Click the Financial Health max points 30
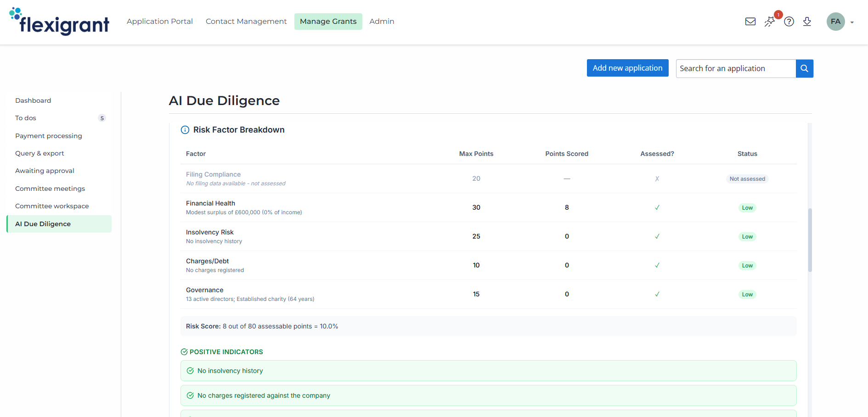 coord(476,207)
